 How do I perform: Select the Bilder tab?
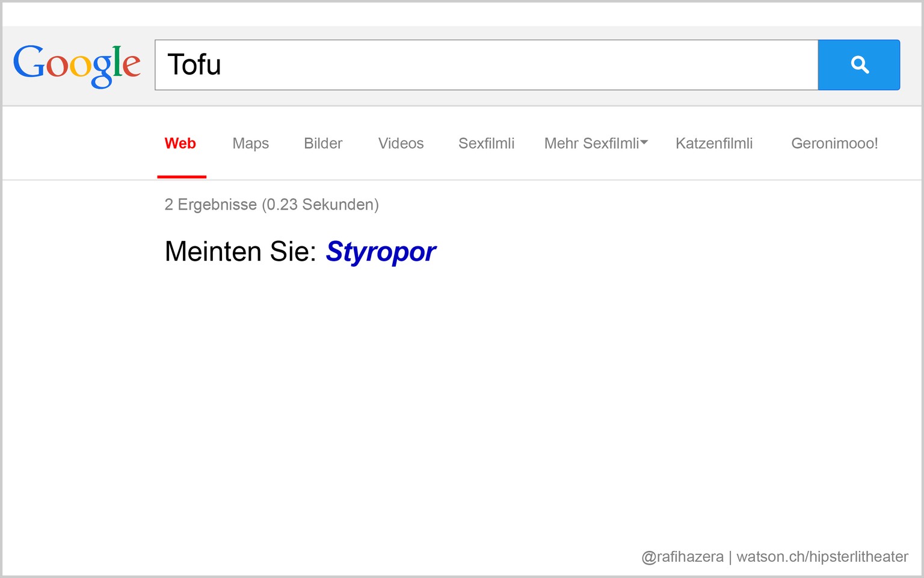click(x=323, y=143)
